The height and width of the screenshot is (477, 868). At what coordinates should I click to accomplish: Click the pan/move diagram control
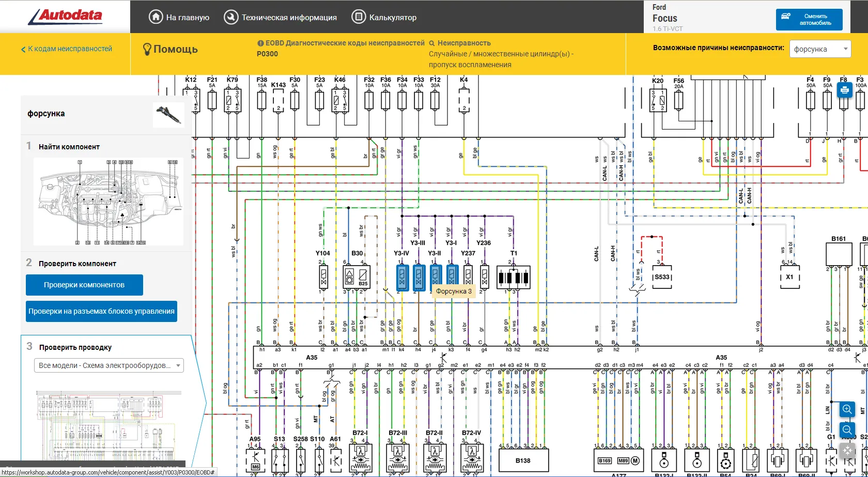point(847,450)
